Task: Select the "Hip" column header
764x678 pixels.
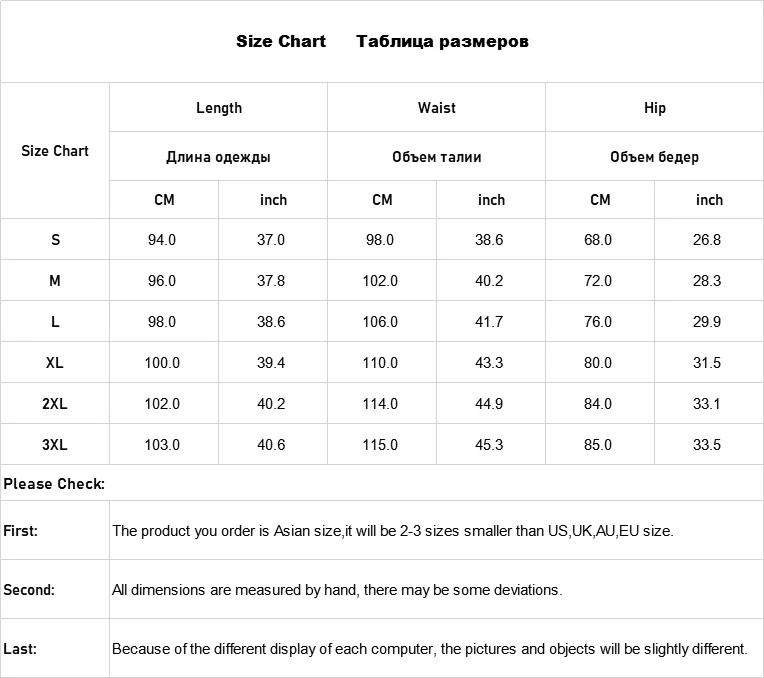Action: [x=655, y=108]
